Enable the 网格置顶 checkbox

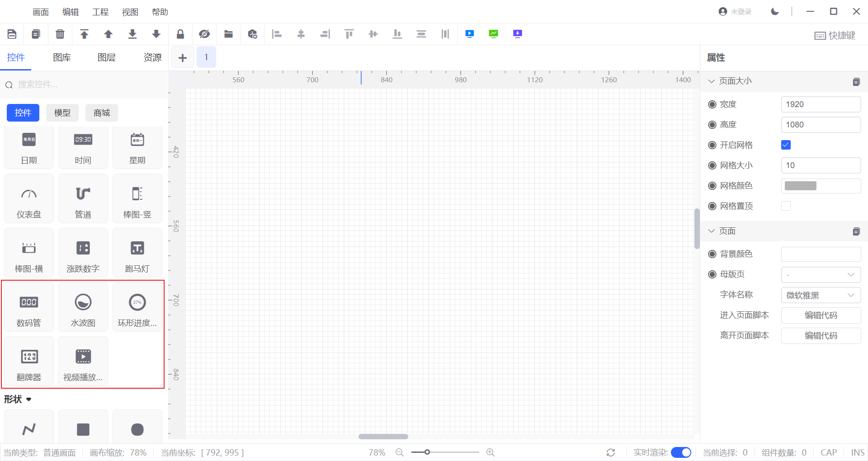tap(786, 206)
